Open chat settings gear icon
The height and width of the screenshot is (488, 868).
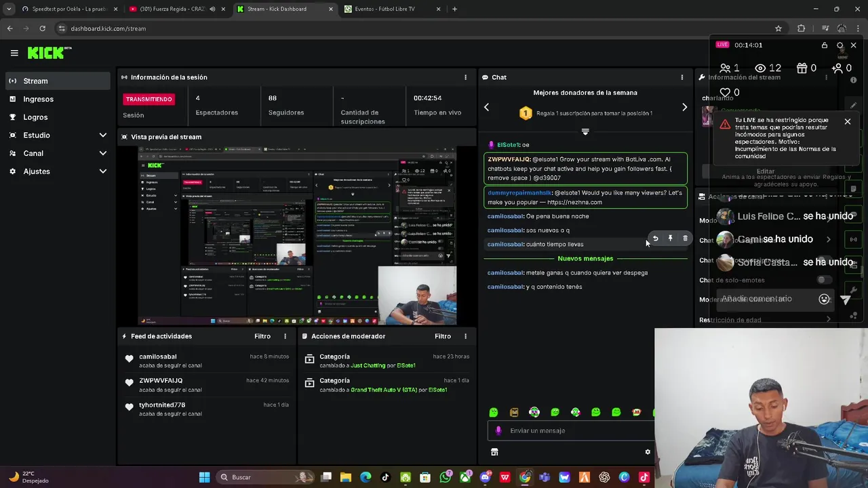648,452
